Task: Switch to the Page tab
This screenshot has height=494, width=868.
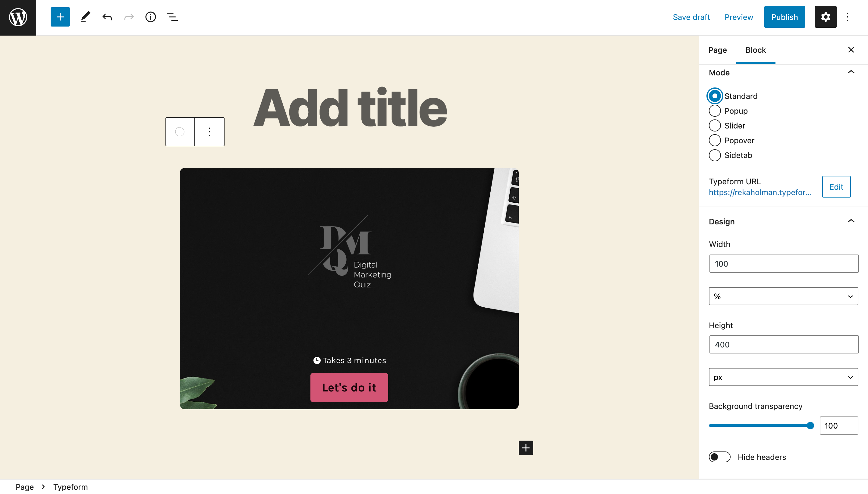Action: tap(718, 49)
